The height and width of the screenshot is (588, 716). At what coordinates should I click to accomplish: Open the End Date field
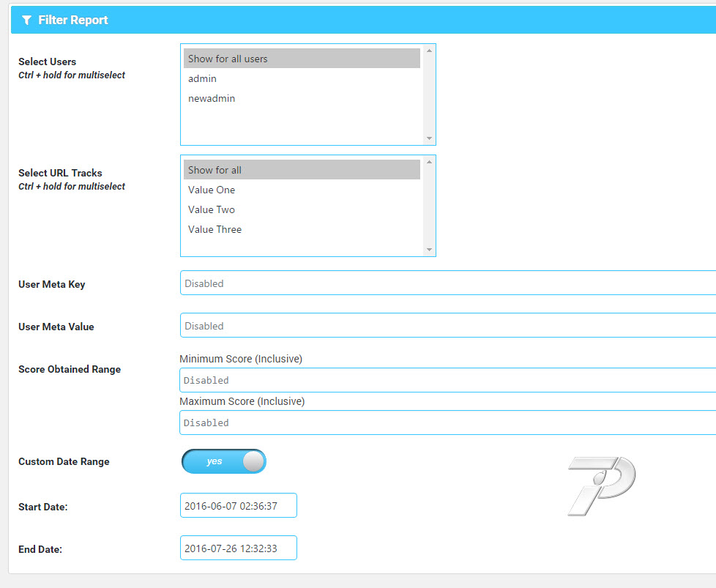point(239,548)
